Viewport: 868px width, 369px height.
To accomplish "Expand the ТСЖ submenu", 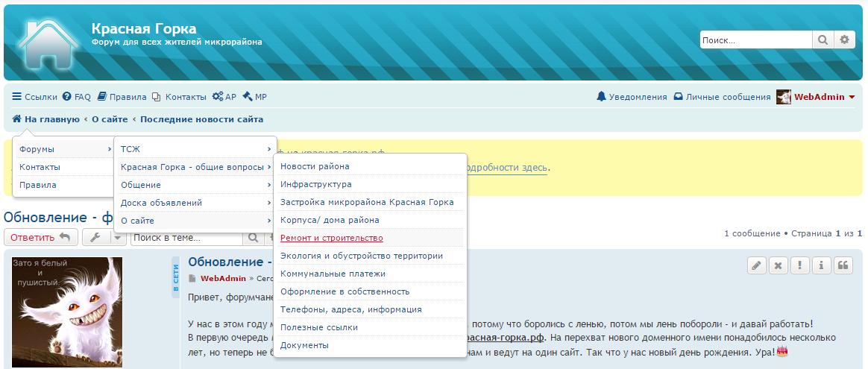I will point(195,149).
